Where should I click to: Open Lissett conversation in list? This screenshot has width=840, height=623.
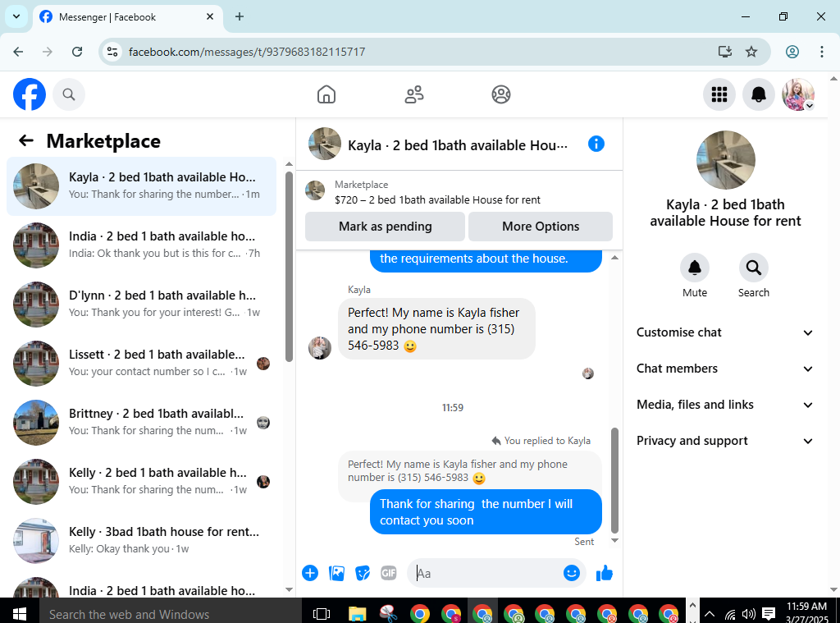point(141,363)
